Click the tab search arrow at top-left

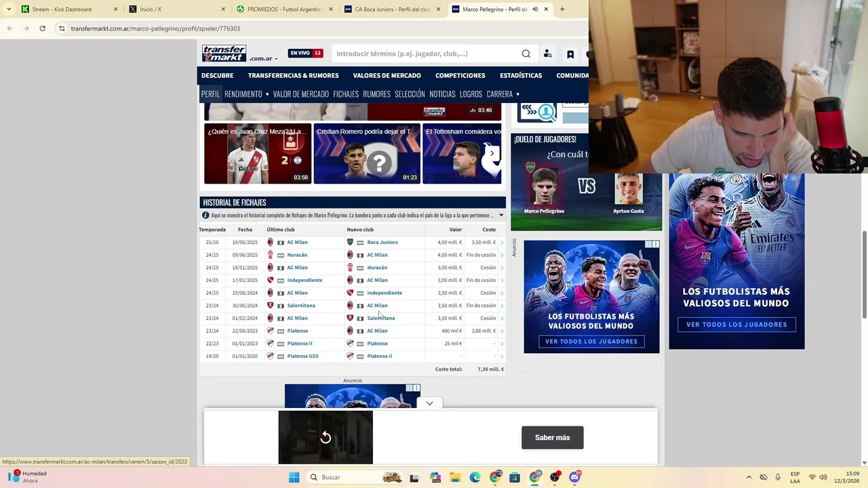click(x=9, y=9)
